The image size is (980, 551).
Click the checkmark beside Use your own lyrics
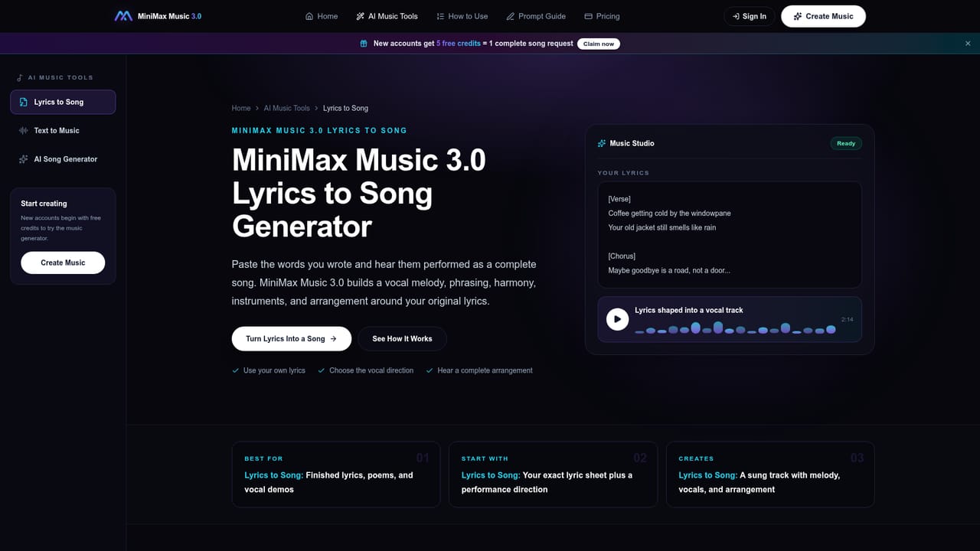pos(235,370)
